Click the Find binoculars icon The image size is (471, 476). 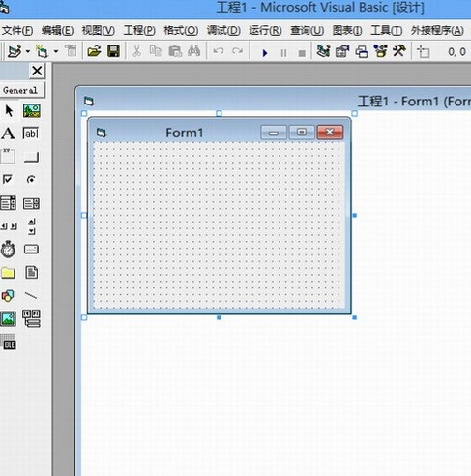194,51
